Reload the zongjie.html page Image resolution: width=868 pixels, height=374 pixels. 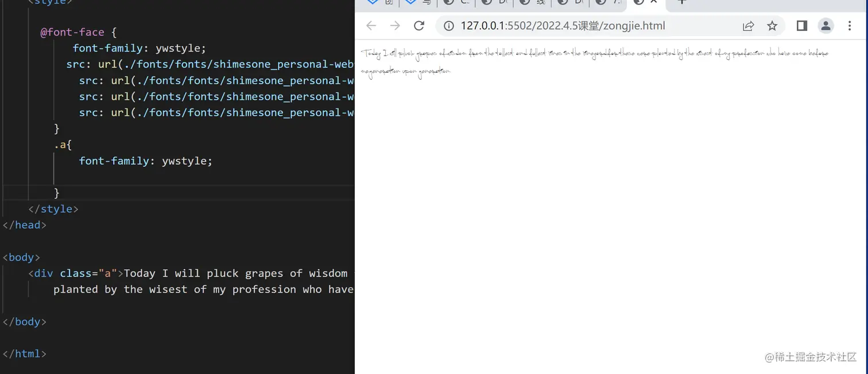[419, 26]
